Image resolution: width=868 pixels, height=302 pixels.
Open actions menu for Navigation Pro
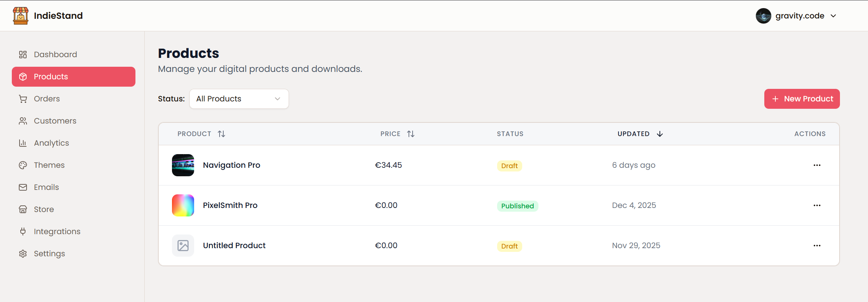(817, 165)
